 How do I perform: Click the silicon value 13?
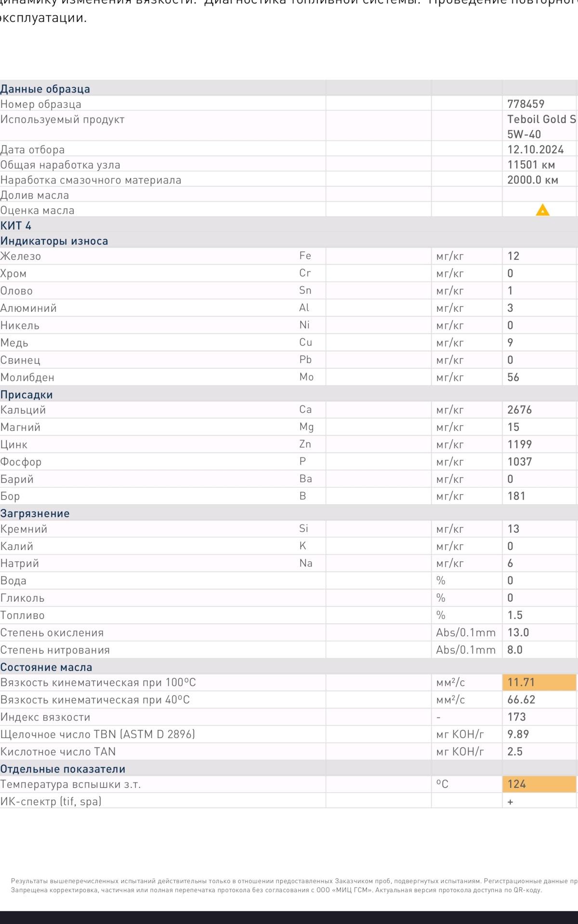tap(513, 529)
